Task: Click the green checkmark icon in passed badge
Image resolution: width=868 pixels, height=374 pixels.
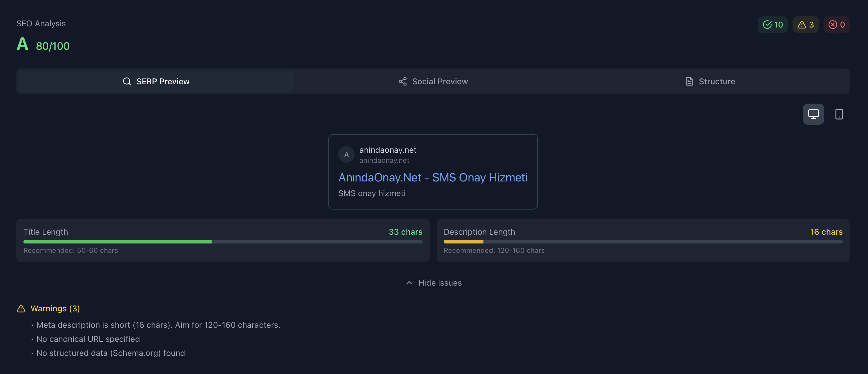Action: pos(767,25)
